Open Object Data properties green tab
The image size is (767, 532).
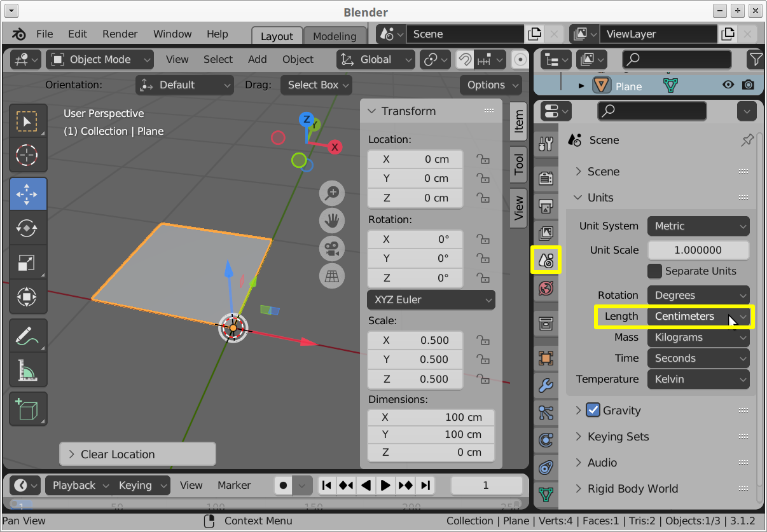click(546, 494)
